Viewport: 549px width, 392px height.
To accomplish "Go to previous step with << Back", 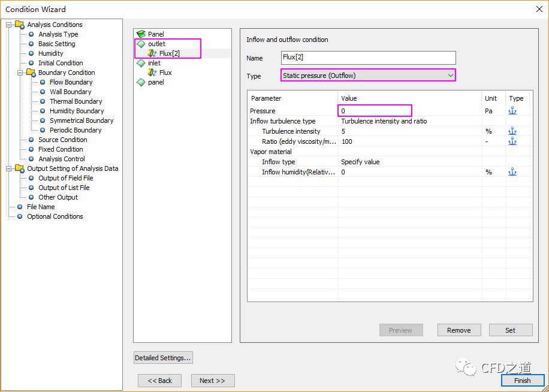I will click(x=159, y=381).
